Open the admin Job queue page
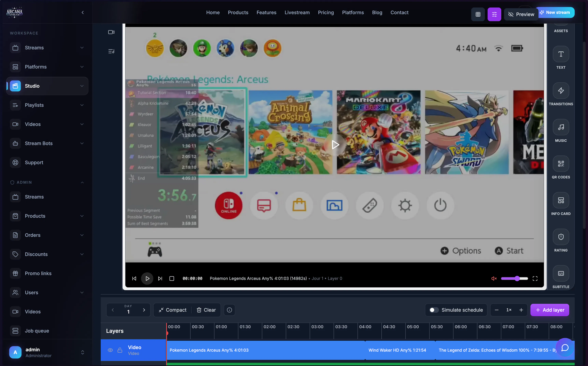Screen dimensions: 588x366 click(x=47, y=331)
